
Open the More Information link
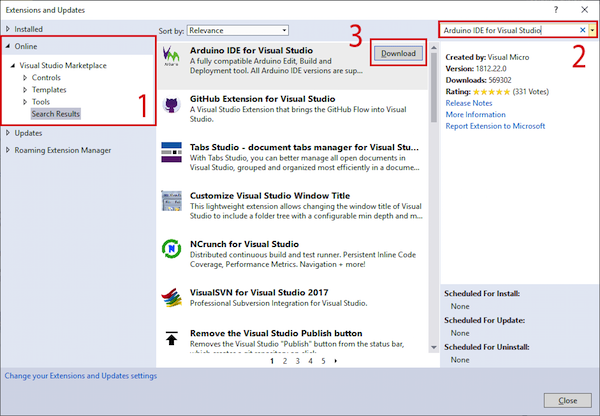click(x=475, y=114)
